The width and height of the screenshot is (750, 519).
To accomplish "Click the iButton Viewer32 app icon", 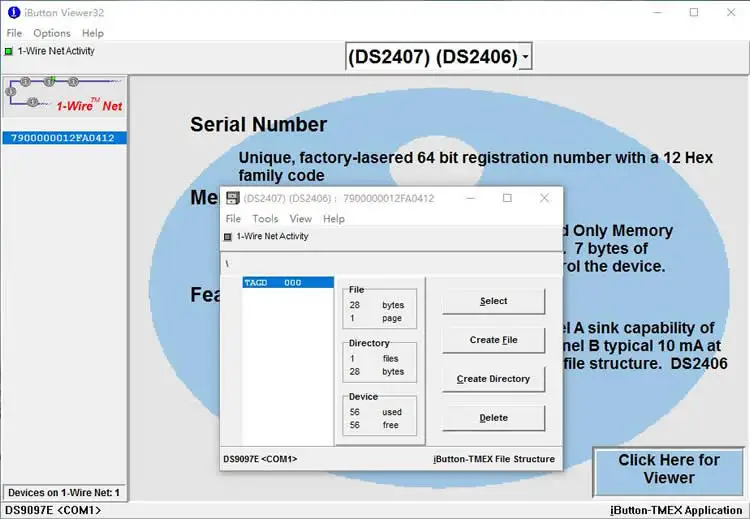I will (x=14, y=12).
